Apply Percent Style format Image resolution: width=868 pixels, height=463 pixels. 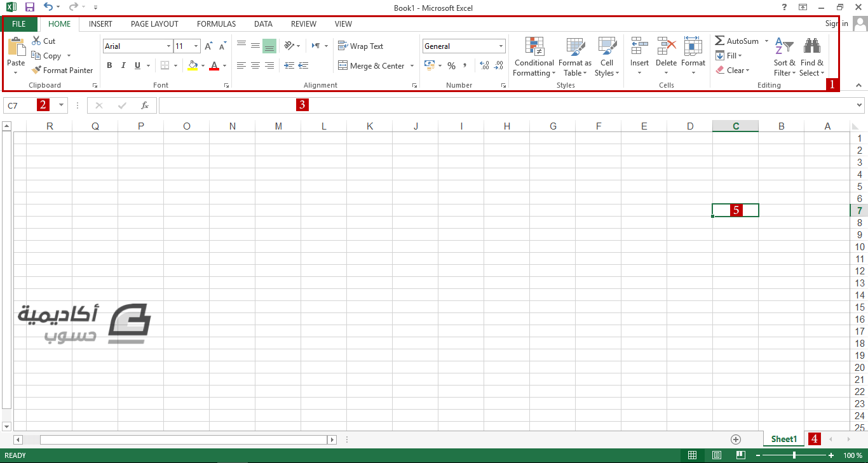(x=451, y=66)
